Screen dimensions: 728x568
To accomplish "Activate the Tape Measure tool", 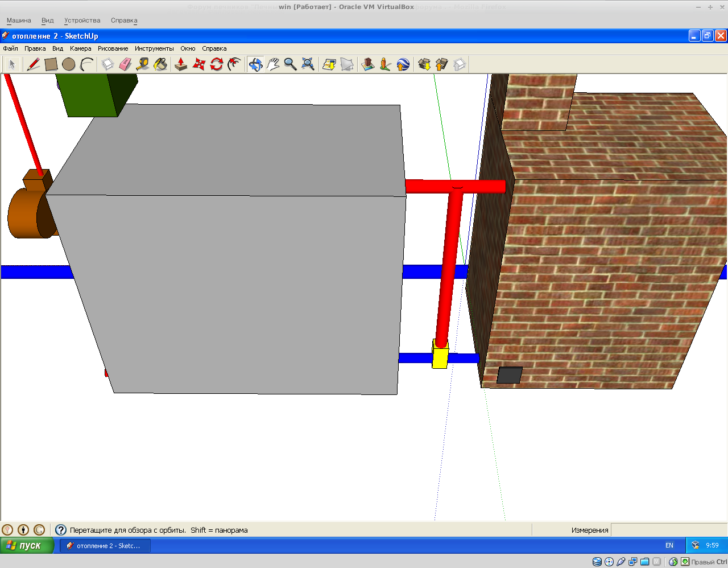I will pos(143,64).
